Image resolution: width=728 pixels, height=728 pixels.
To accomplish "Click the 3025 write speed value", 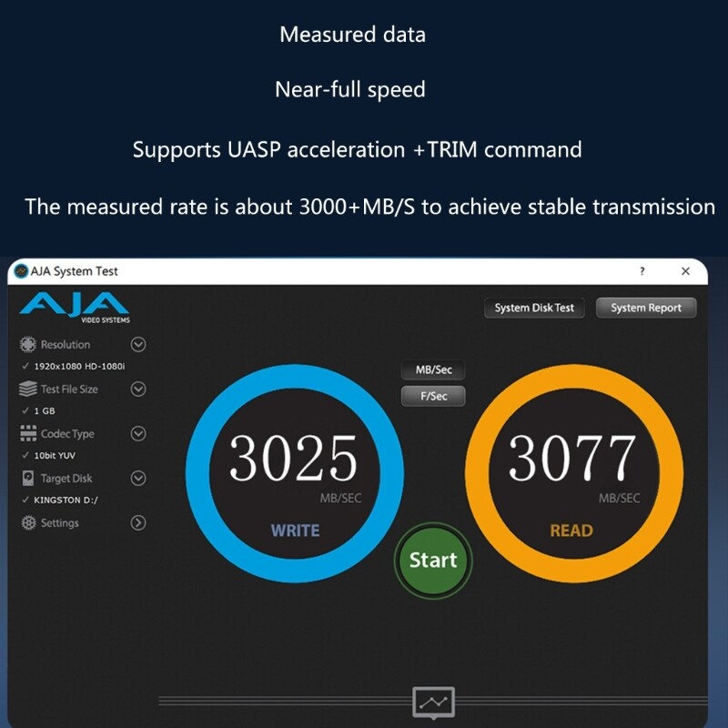I will pyautogui.click(x=294, y=459).
